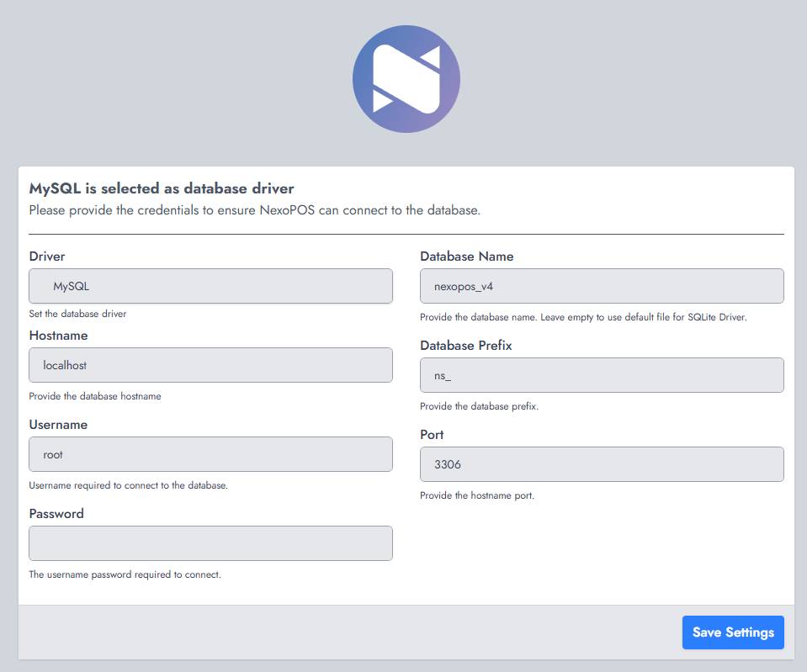The image size is (807, 672).
Task: Click the Driver field label
Action: [x=47, y=257]
